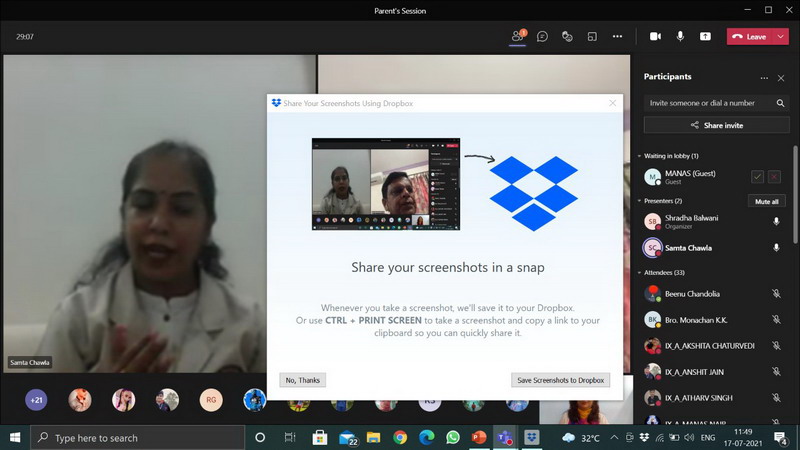
Task: Collapse the Waiting in lobby section
Action: point(639,156)
